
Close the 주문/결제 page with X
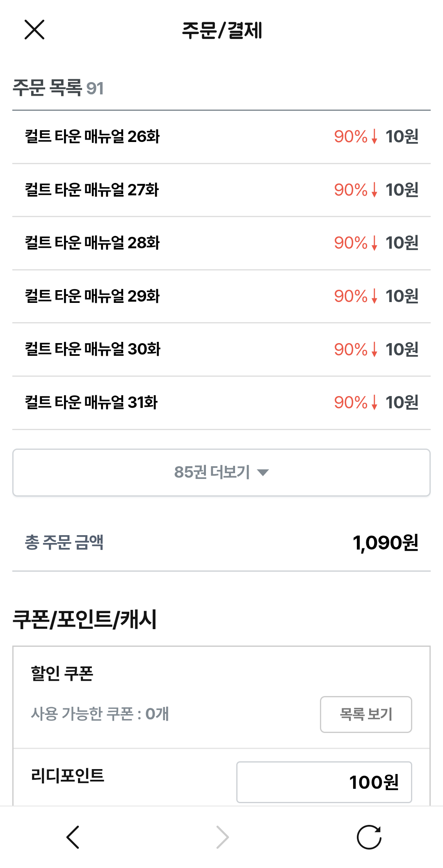pyautogui.click(x=34, y=30)
